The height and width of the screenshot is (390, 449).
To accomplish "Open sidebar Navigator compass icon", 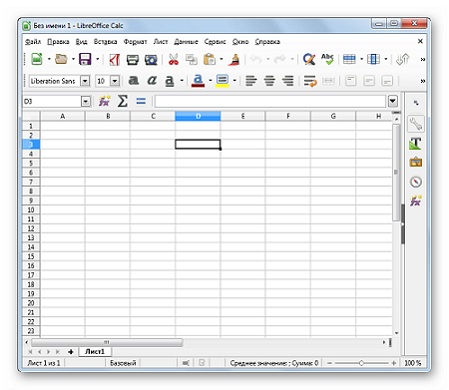I will [416, 182].
